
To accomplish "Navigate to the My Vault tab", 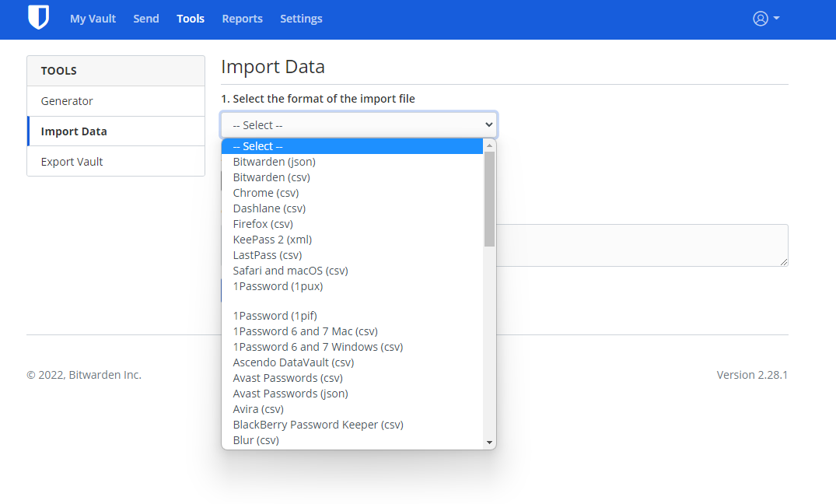I will coord(93,19).
